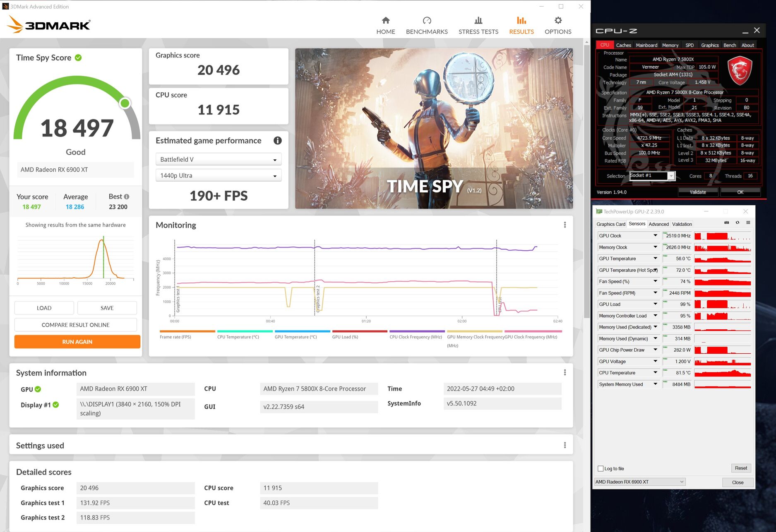The height and width of the screenshot is (532, 776).
Task: Open Monitoring panel three-dot menu
Action: coord(565,225)
